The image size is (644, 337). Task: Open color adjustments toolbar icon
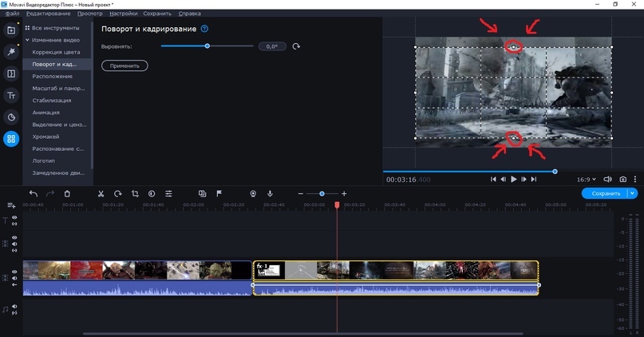tap(152, 193)
